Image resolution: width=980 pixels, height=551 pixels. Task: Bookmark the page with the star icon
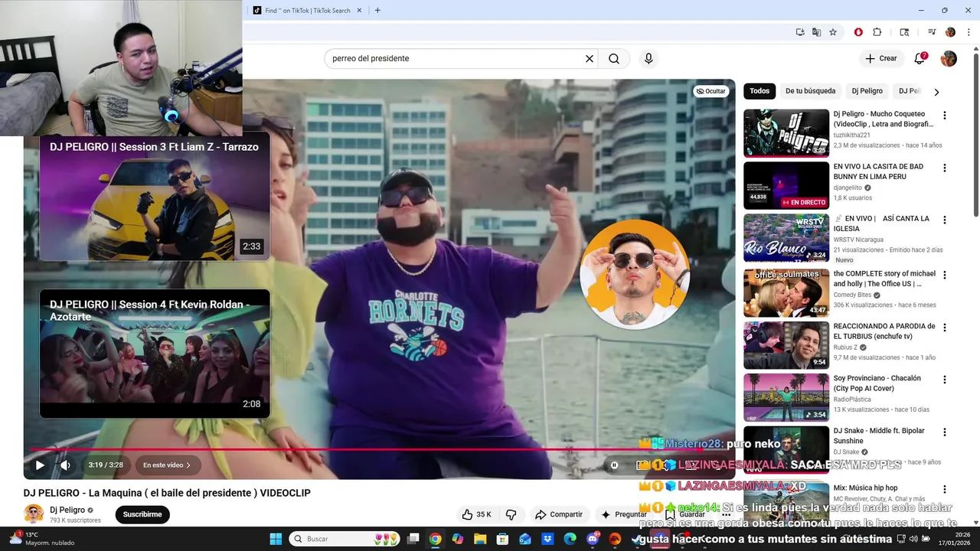[833, 32]
